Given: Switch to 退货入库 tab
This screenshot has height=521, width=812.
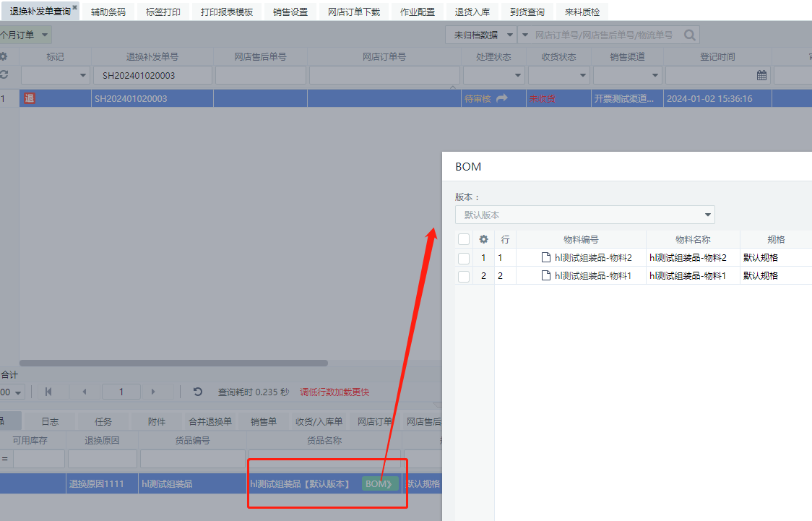Looking at the screenshot, I should pos(472,12).
